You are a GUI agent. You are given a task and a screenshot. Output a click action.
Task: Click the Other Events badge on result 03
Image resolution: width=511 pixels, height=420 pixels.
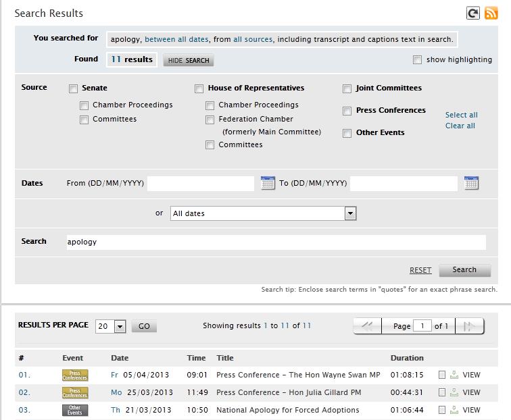click(75, 410)
